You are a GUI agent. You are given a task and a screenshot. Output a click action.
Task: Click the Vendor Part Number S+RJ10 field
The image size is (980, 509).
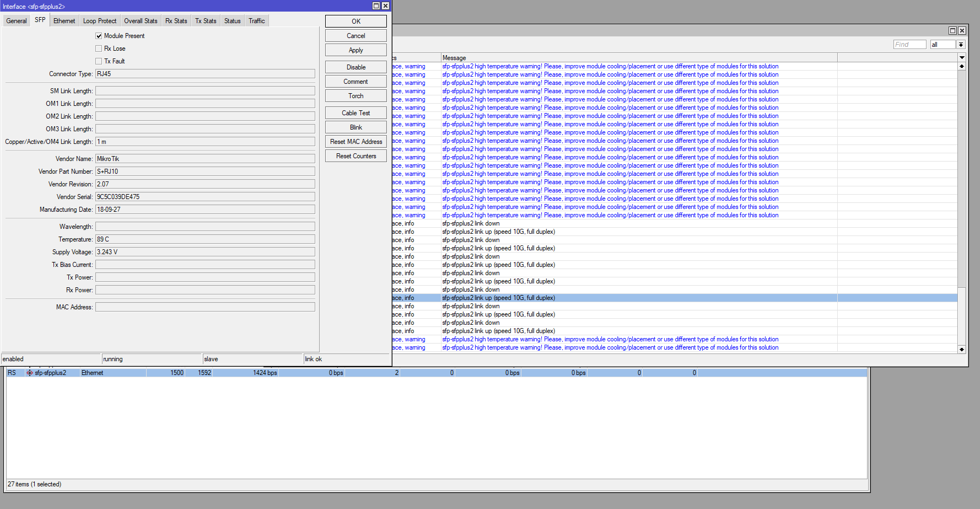point(205,172)
